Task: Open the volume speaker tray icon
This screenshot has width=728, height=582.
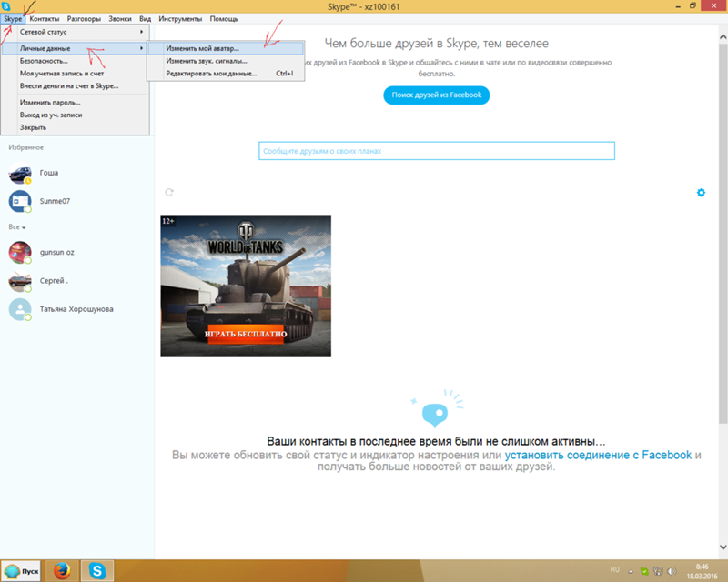Action: point(672,571)
